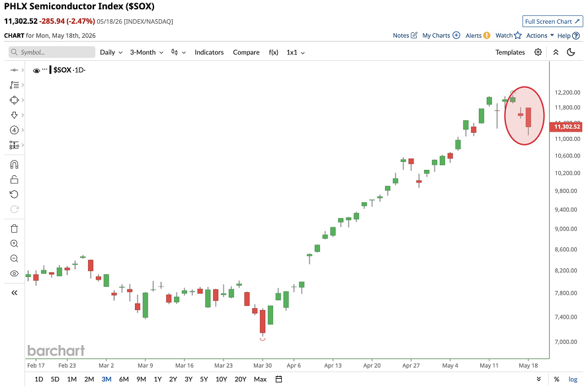Click the $SOX ·1D· series label
This screenshot has width=588, height=390.
click(69, 70)
